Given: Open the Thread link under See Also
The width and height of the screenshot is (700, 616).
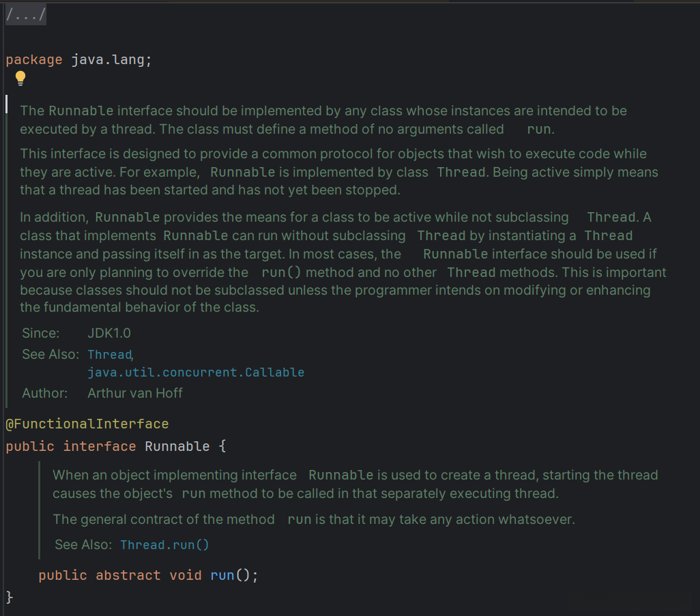Looking at the screenshot, I should 109,355.
